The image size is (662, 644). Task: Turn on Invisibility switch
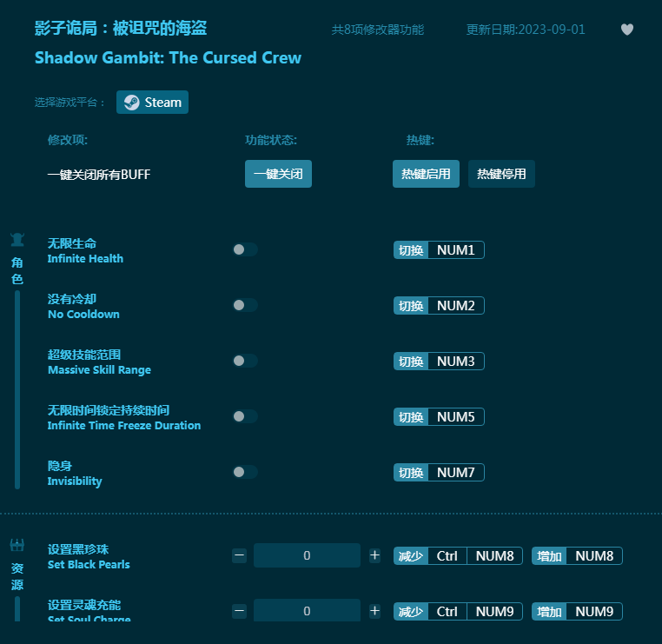point(245,472)
